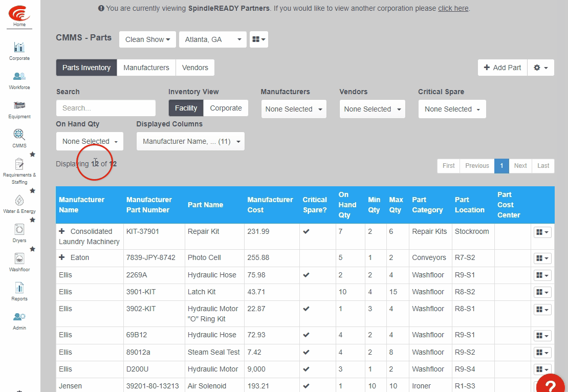The width and height of the screenshot is (568, 392).
Task: Open the Manufacturers filter dropdown
Action: point(294,109)
